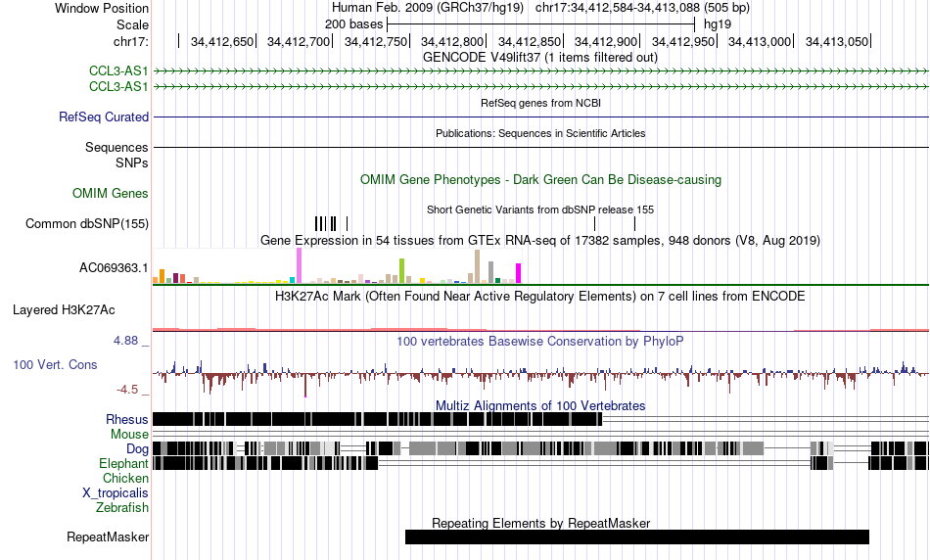Click the 'RefSeq genes from NCBI' title
This screenshot has height=560, width=930.
[x=541, y=103]
